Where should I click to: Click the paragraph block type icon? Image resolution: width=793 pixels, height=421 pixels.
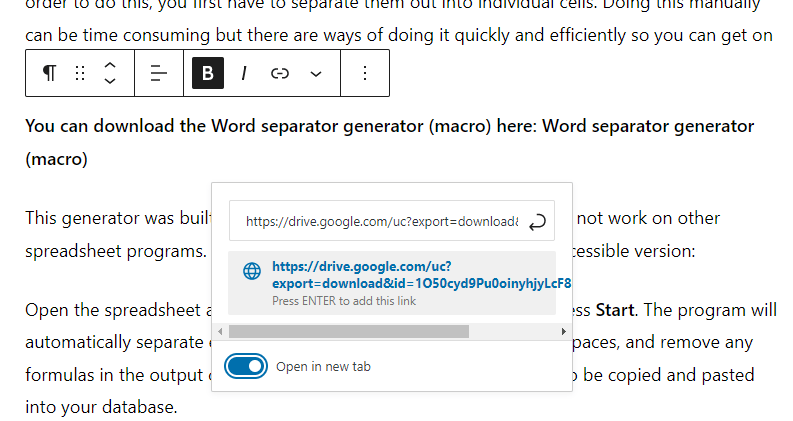coord(49,73)
